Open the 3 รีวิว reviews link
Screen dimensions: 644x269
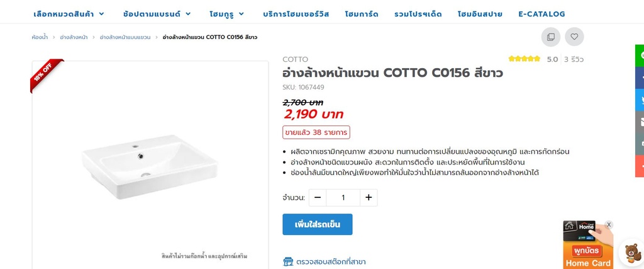coord(574,60)
